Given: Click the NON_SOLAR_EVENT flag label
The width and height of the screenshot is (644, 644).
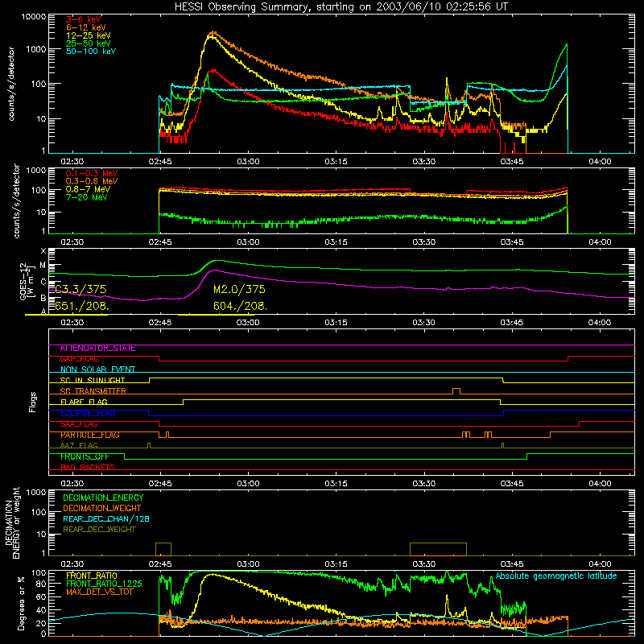Looking at the screenshot, I should click(x=97, y=369).
